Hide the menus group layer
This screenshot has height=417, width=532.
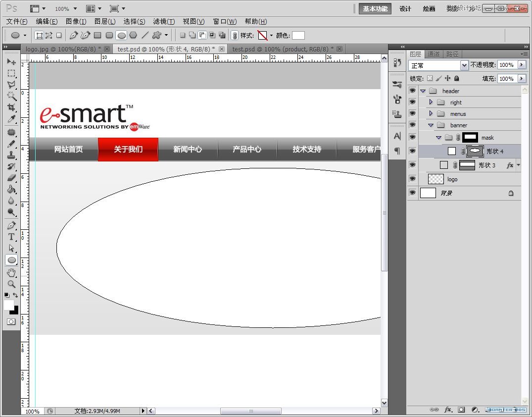[412, 113]
